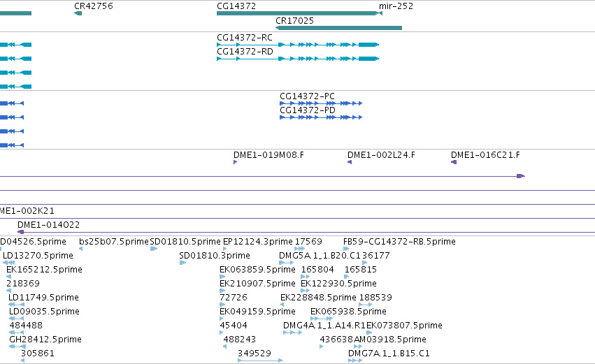This screenshot has height=364, width=595.
Task: Click the DME1-016C21.F arrow glyph
Action: click(454, 162)
